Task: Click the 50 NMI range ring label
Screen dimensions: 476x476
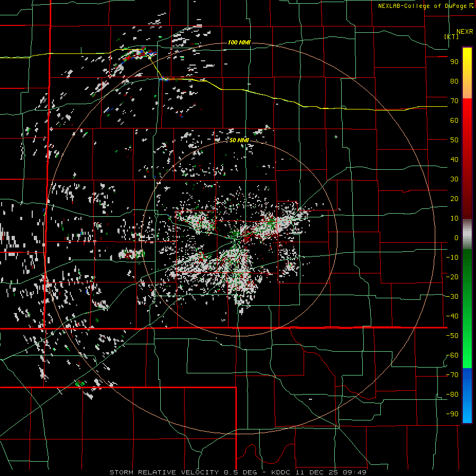Action: [x=239, y=140]
